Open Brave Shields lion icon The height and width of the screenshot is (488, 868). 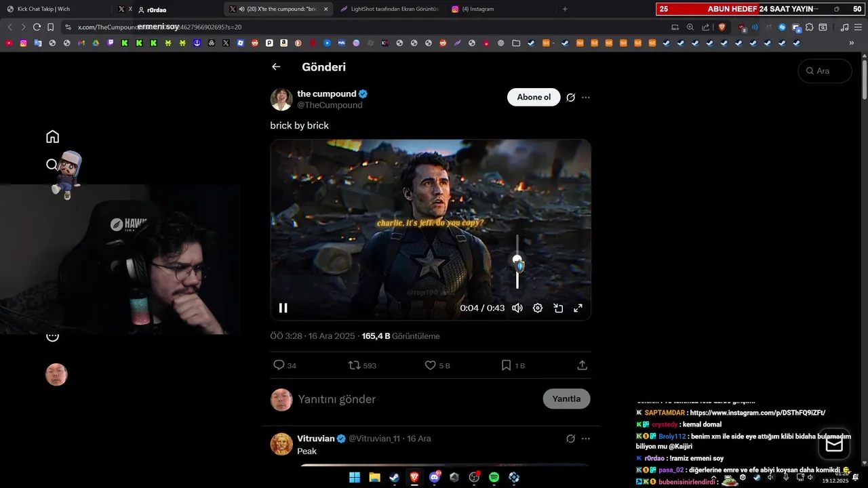click(722, 27)
